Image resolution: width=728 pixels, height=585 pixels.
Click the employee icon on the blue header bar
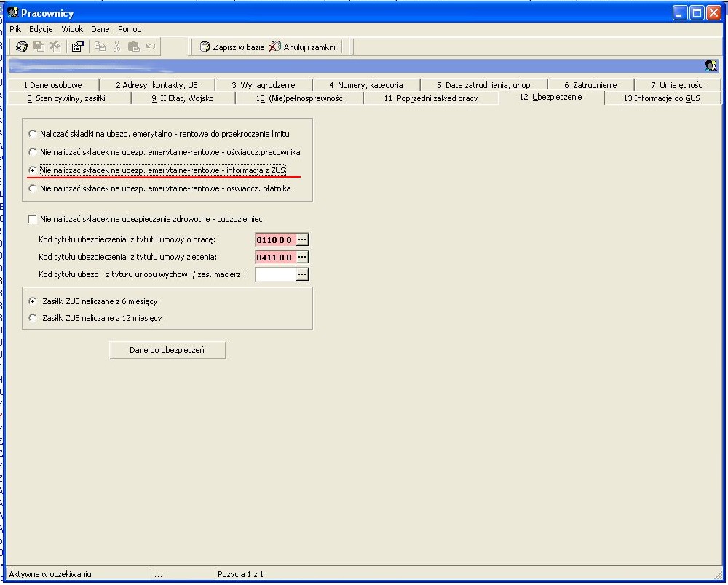click(711, 65)
